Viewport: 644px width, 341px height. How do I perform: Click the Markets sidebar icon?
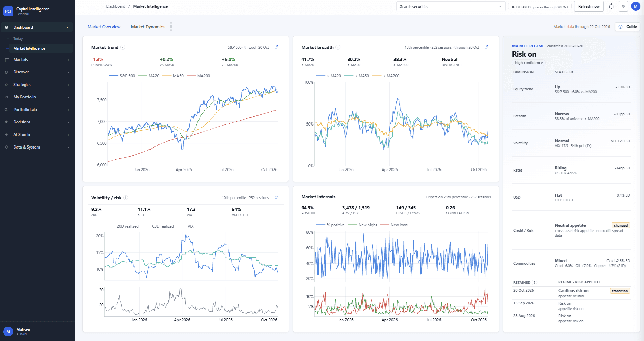click(x=7, y=60)
